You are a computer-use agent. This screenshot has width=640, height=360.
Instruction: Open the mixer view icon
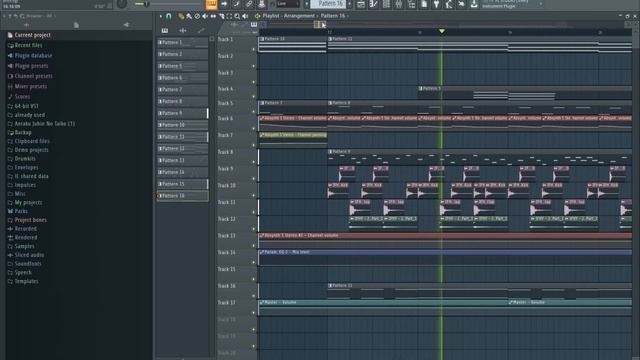tap(399, 4)
